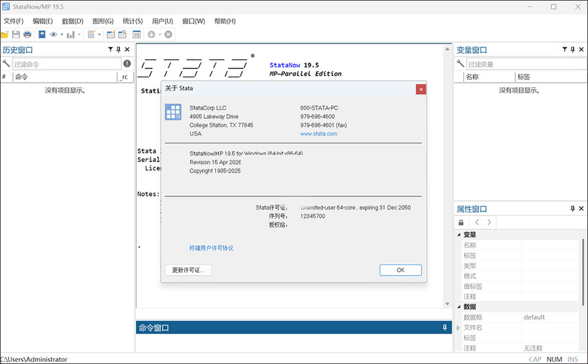Click the blue StataNow link in results
588x364 pixels.
285,65
